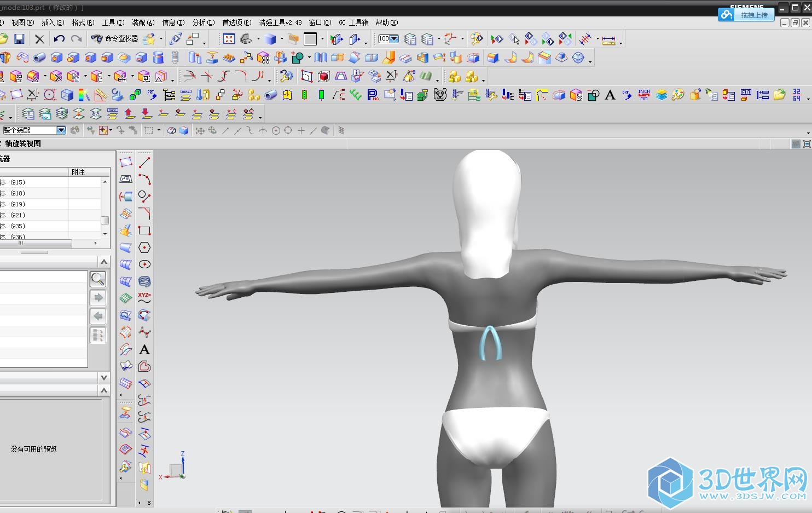The height and width of the screenshot is (513, 812).
Task: Open the 视图(V) menu
Action: (22, 22)
